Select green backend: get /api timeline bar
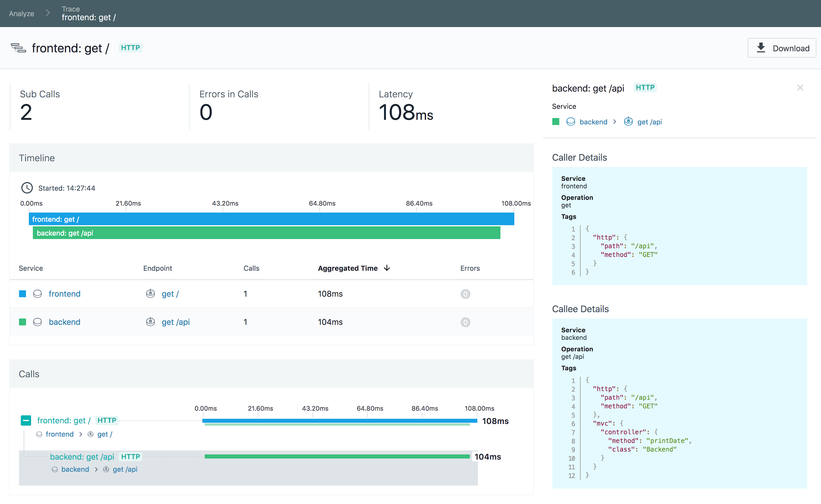The image size is (821, 504). 266,233
